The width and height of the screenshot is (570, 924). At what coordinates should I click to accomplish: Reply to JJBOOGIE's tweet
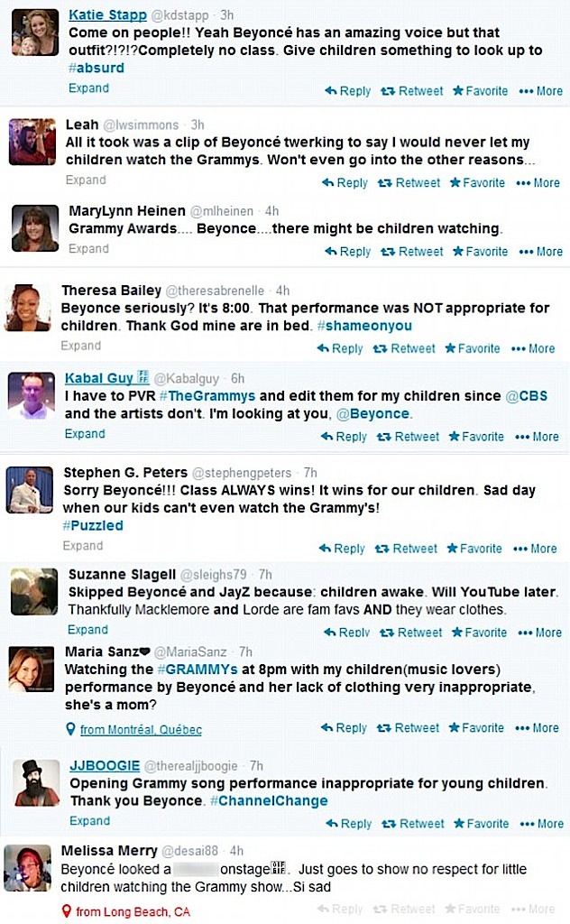[348, 824]
